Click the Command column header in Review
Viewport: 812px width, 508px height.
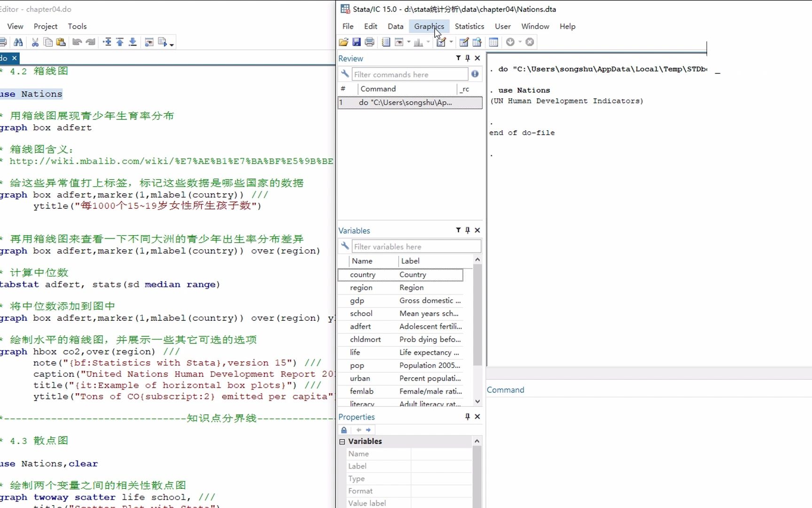tap(407, 89)
